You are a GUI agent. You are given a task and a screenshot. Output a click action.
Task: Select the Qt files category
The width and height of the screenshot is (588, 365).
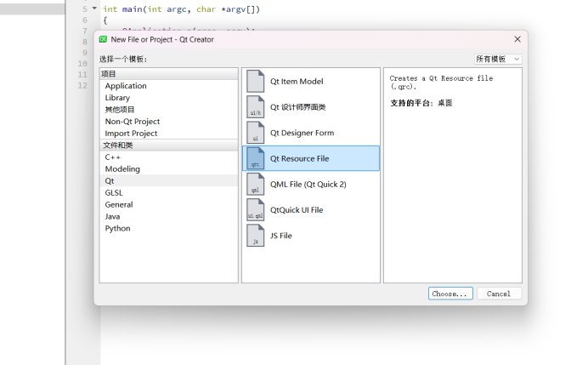coord(169,180)
